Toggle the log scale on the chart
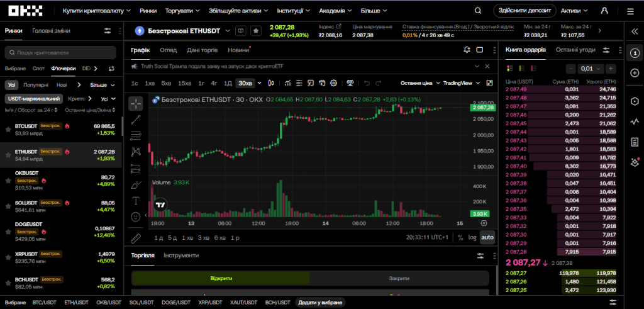Image resolution: width=644 pixels, height=309 pixels. (472, 237)
